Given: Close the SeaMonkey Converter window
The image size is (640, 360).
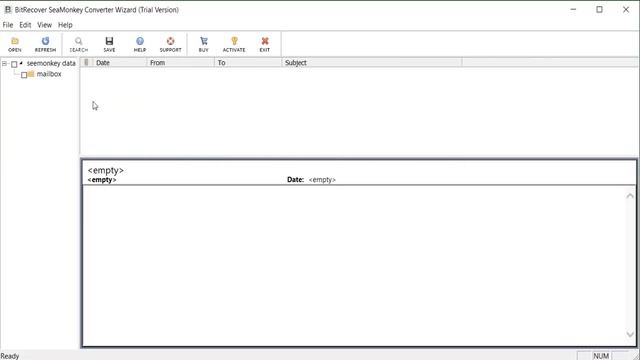Looking at the screenshot, I should [626, 9].
